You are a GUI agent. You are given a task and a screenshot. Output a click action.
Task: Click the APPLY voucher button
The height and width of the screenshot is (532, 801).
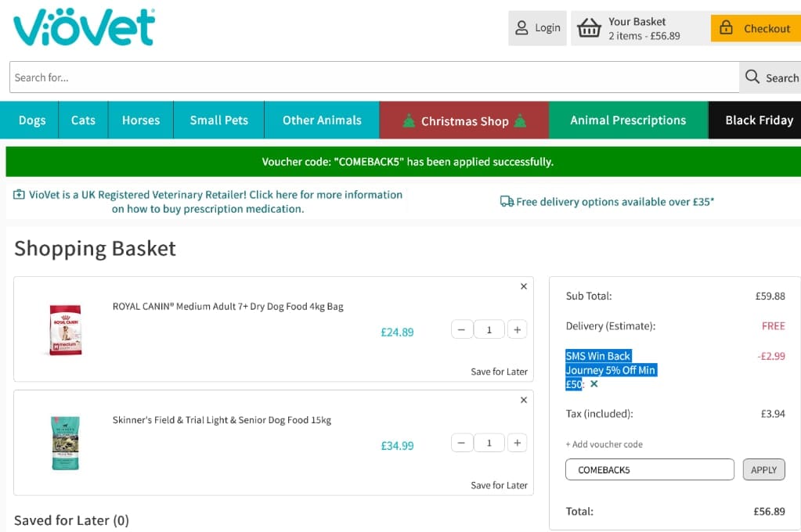pyautogui.click(x=763, y=469)
